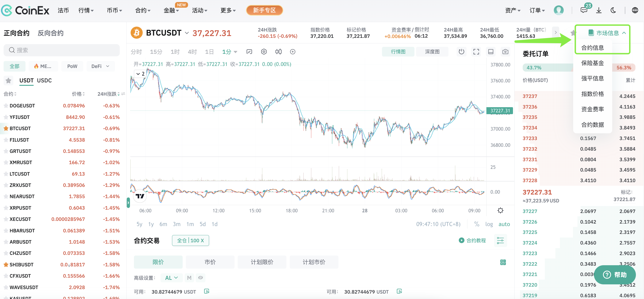
Task: Open the AL advanced setting dropdown
Action: coord(171,278)
